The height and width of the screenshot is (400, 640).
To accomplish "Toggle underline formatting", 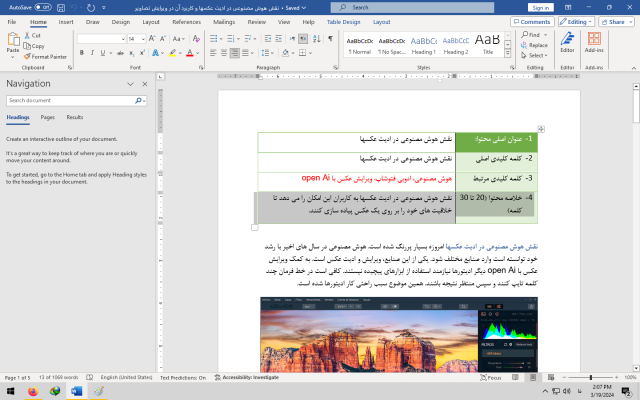I will (x=103, y=53).
